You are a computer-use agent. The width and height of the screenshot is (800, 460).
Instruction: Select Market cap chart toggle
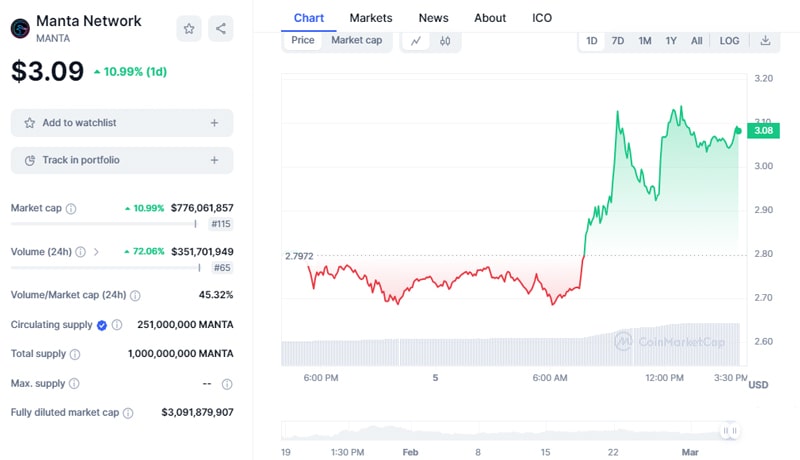pyautogui.click(x=357, y=40)
